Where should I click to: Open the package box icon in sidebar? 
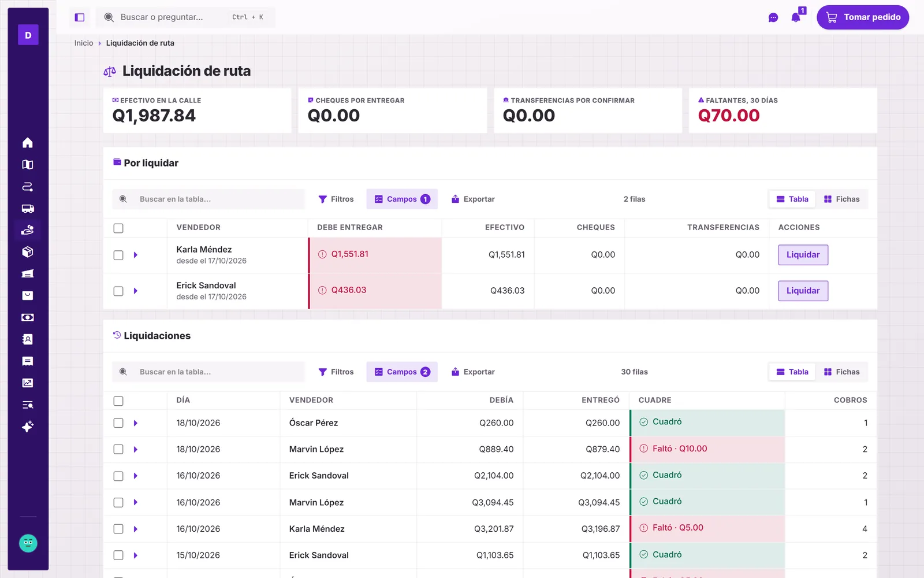[28, 252]
